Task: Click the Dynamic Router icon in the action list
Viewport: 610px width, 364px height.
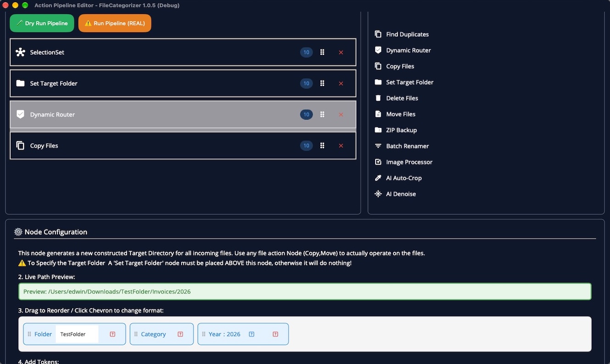Action: (378, 50)
